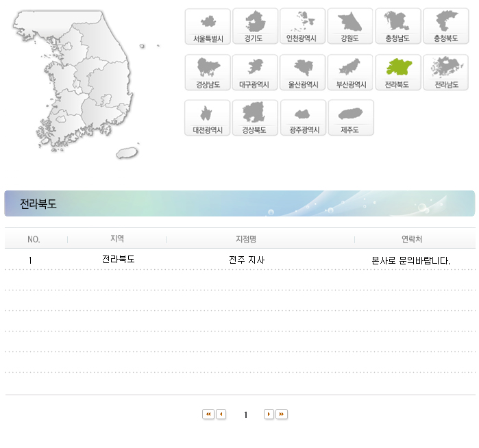The height and width of the screenshot is (448, 479).
Task: Click the 지점명 column header
Action: pos(246,239)
